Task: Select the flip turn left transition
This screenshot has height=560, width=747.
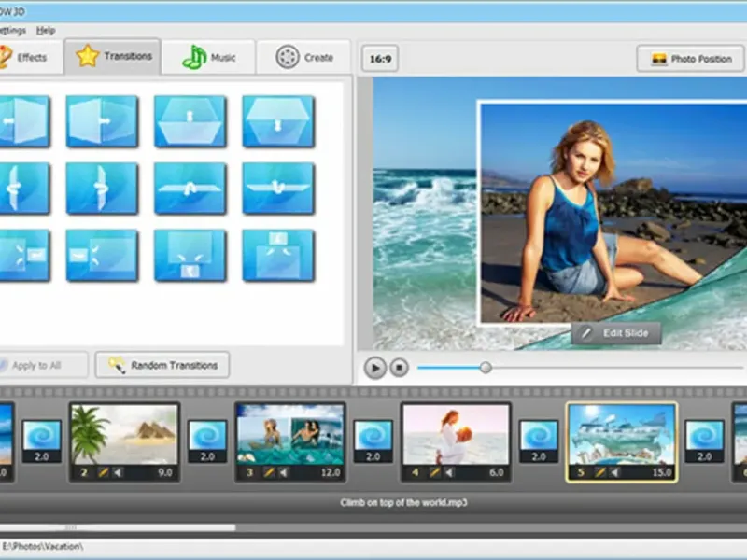Action: (24, 189)
